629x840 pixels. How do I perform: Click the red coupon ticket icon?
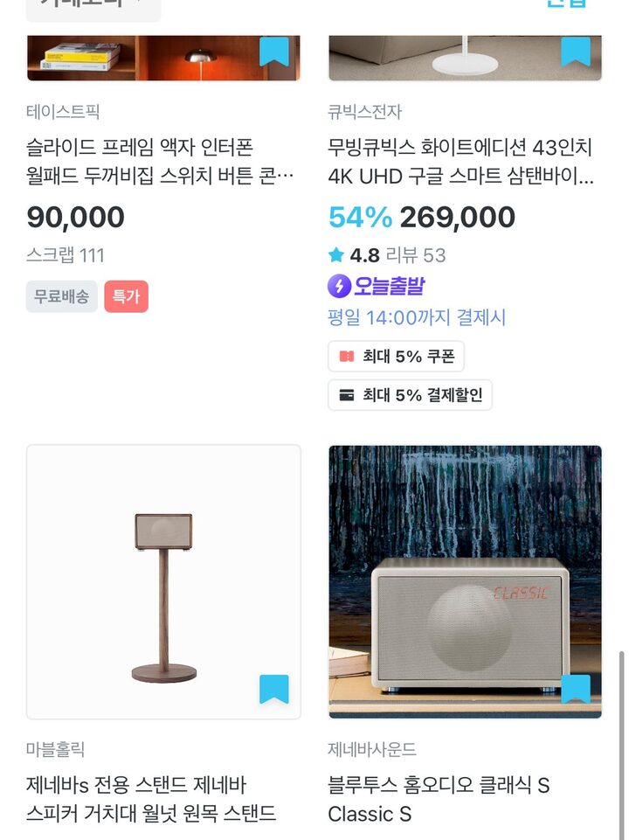347,357
